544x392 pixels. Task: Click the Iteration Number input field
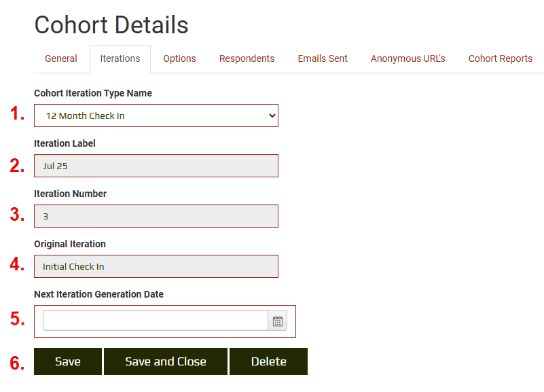pyautogui.click(x=156, y=216)
